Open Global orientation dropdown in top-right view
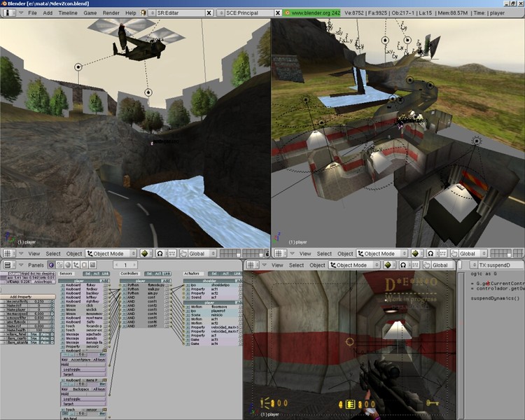 click(x=472, y=253)
